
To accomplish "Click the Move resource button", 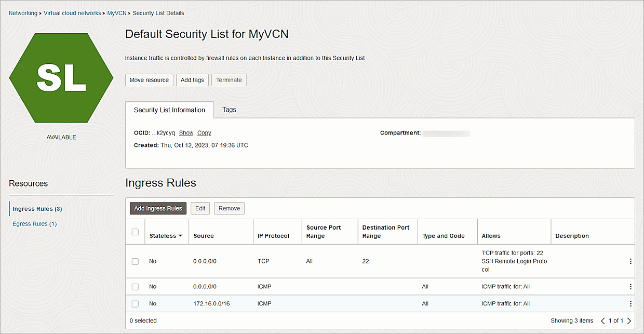I will point(149,80).
